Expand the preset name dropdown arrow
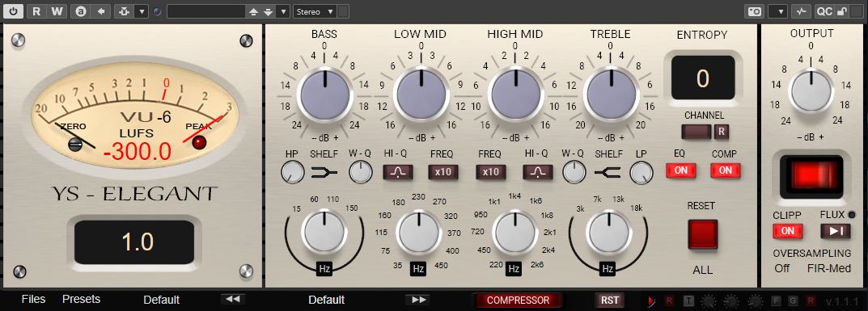Image resolution: width=868 pixels, height=311 pixels. coord(283,11)
